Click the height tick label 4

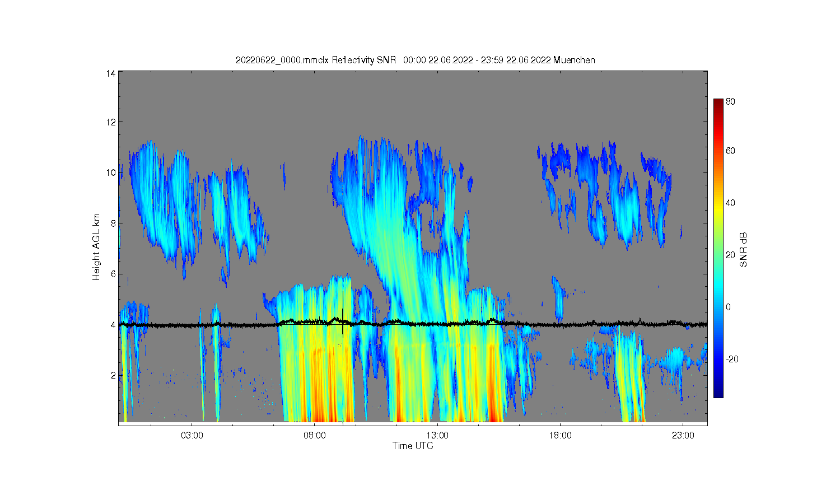[113, 324]
